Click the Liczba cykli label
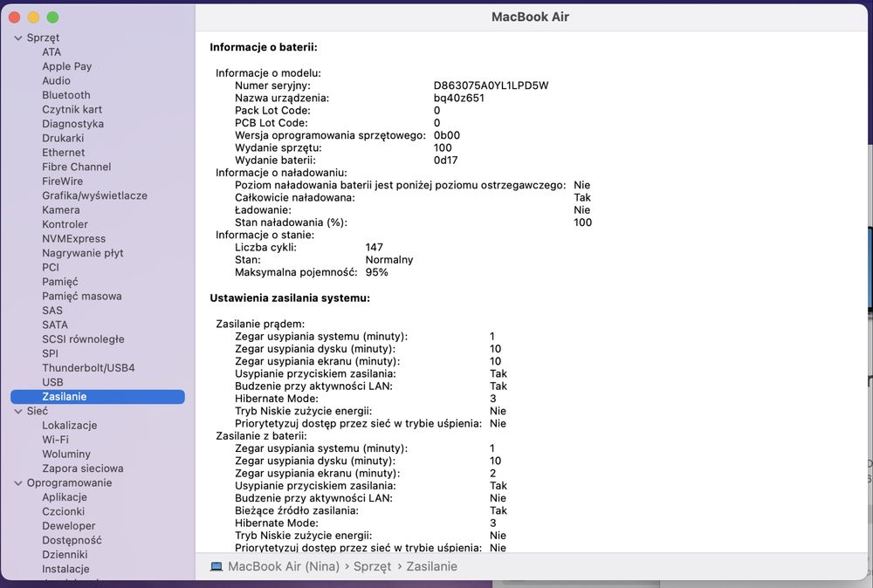This screenshot has width=873, height=588. pyautogui.click(x=265, y=248)
